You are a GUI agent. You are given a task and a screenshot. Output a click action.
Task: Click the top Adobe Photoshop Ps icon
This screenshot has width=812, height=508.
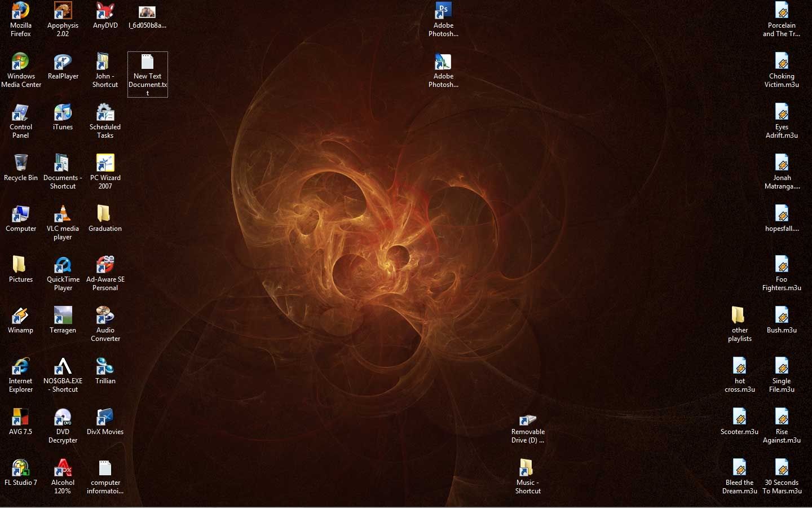[443, 11]
